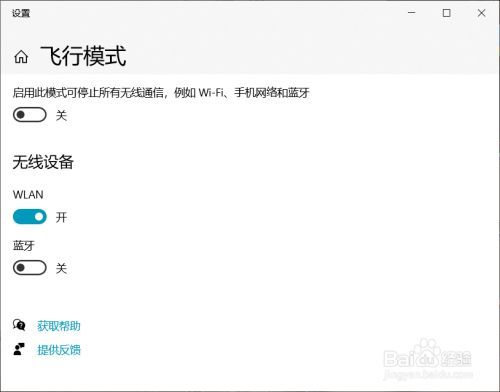This screenshot has height=392, width=500.
Task: Click the 提供反馈 person icon
Action: click(x=19, y=349)
